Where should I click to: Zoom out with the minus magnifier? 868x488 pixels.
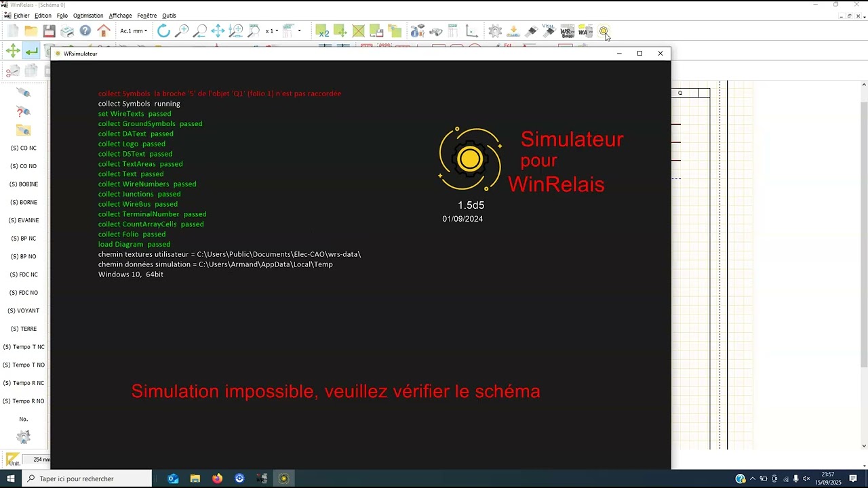point(200,31)
